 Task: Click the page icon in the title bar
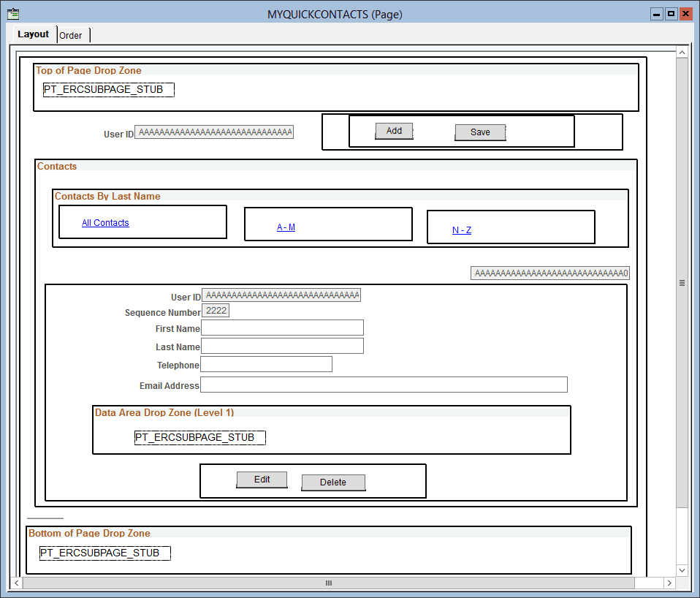click(12, 13)
